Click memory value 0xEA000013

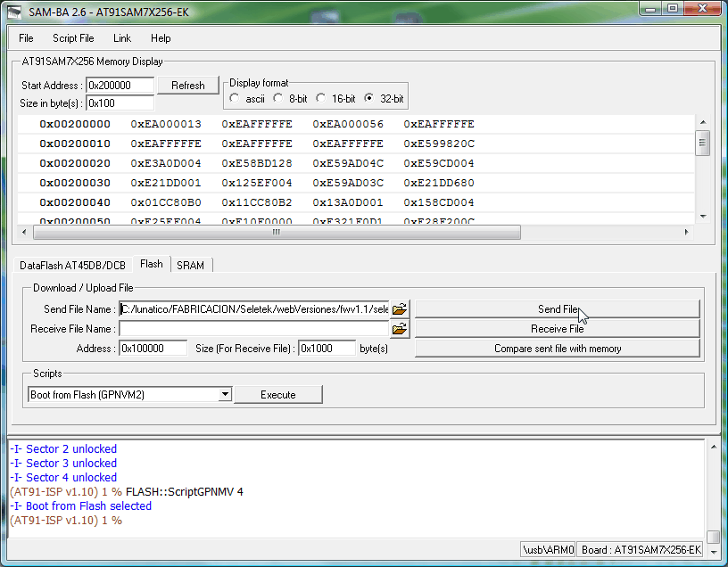tap(166, 124)
